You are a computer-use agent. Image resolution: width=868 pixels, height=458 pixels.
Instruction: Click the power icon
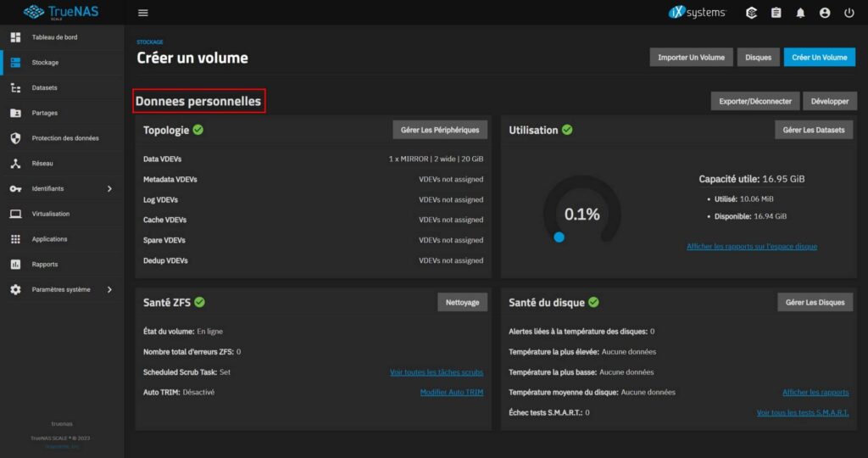(849, 13)
